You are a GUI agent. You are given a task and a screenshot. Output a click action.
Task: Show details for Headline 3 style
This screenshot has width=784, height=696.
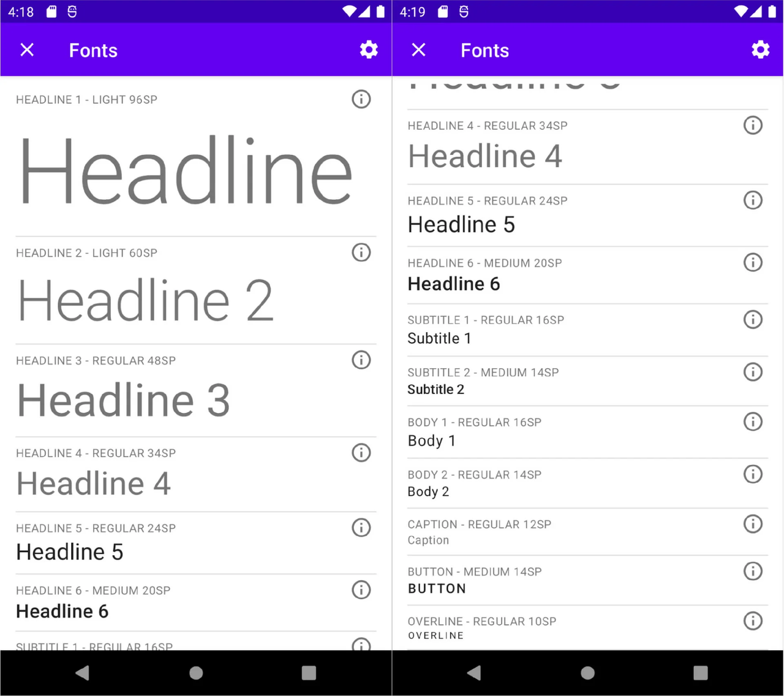pos(361,360)
